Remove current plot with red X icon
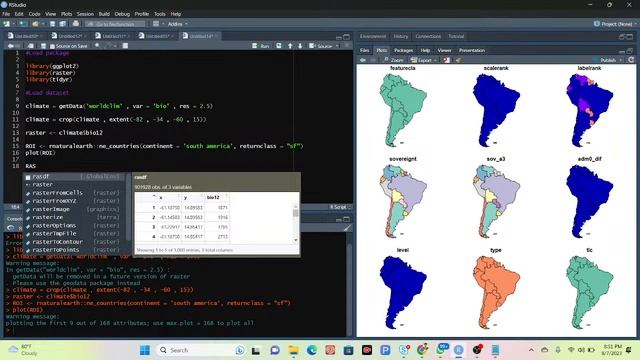This screenshot has height=360, width=640. coord(446,60)
